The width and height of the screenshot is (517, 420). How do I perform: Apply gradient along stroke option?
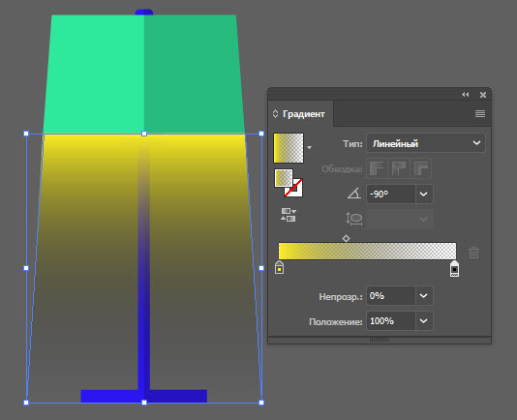pos(399,168)
